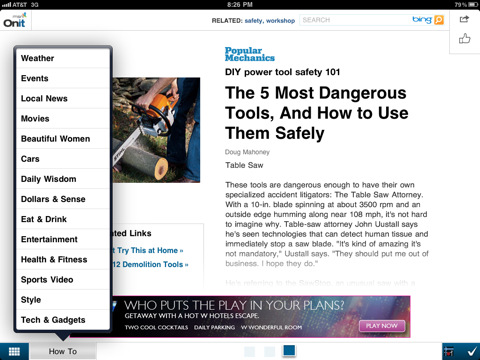Pick the Eat & Drink category
Viewport: 480px width, 360px height.
tap(63, 219)
